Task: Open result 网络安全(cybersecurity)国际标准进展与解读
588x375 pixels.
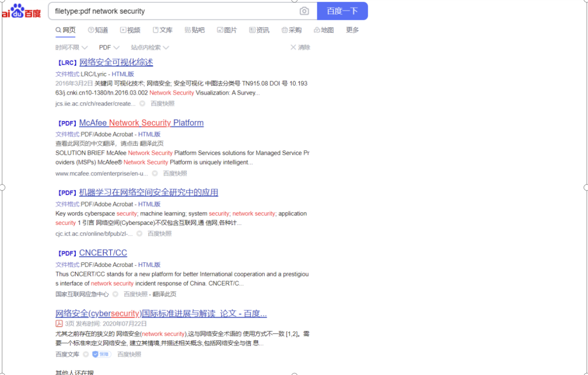Action: click(161, 314)
